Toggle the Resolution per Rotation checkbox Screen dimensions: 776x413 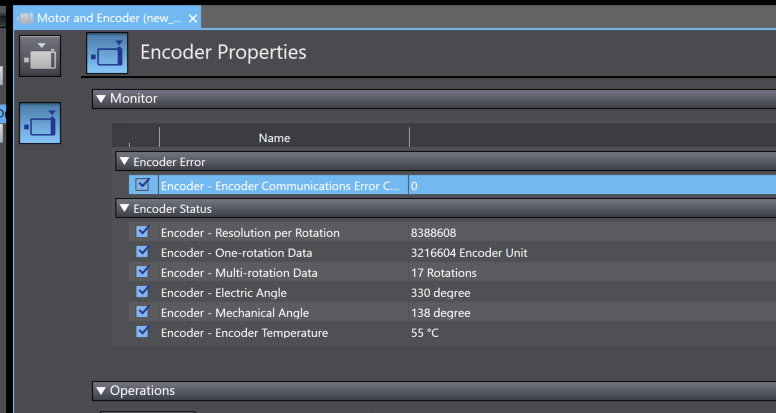(142, 232)
